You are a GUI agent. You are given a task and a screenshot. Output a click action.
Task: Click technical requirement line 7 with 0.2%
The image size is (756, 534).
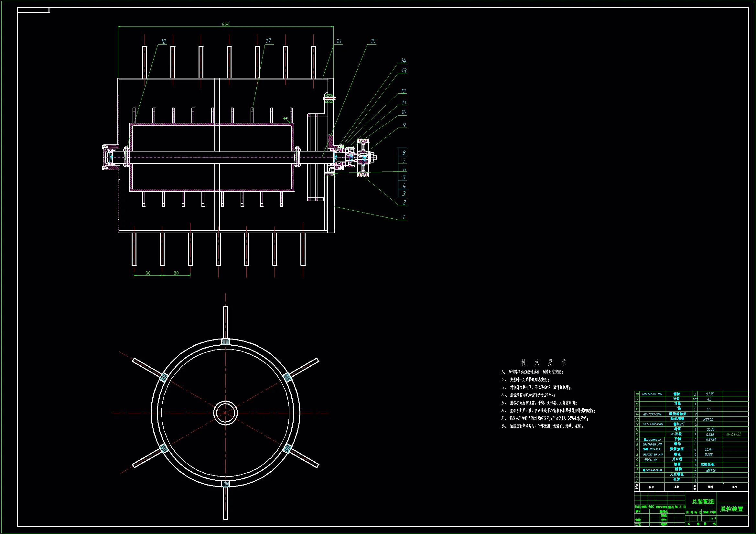[545, 418]
